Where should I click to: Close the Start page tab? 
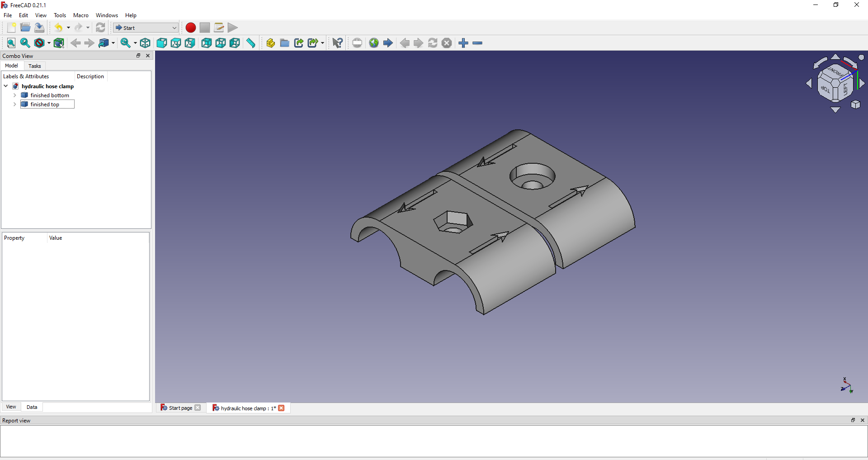pos(198,408)
